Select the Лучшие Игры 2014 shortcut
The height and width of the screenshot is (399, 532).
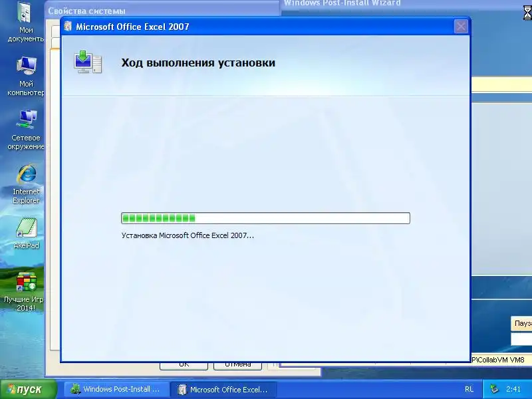click(25, 292)
